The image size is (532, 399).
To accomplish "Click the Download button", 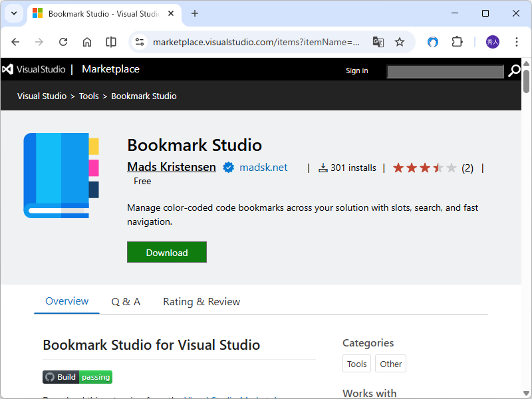I will 166,252.
